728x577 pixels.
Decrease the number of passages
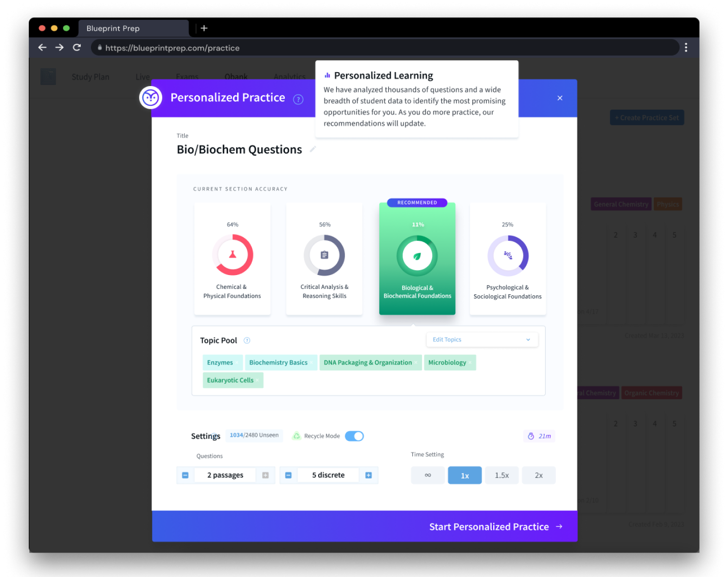[185, 475]
